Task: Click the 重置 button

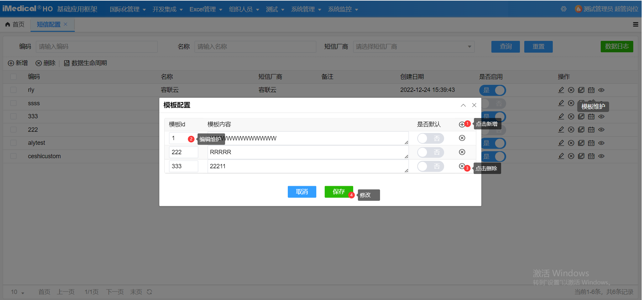Action: (x=538, y=47)
